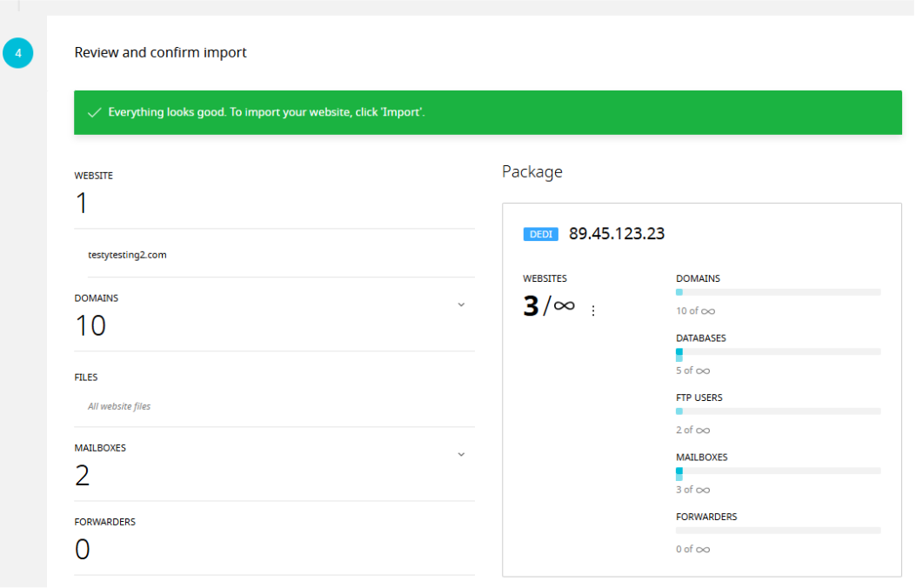Click the Mailboxes usage progress bar
The width and height of the screenshot is (916, 588).
pos(779,471)
